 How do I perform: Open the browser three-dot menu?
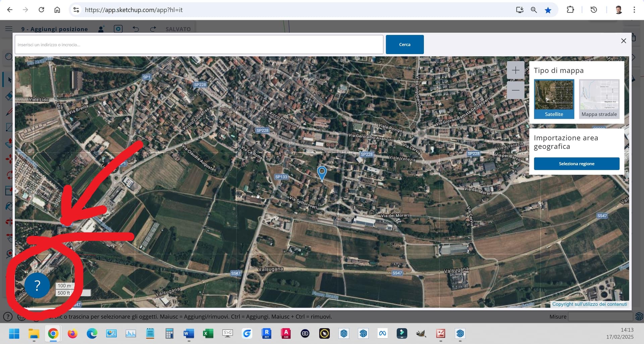click(x=634, y=10)
